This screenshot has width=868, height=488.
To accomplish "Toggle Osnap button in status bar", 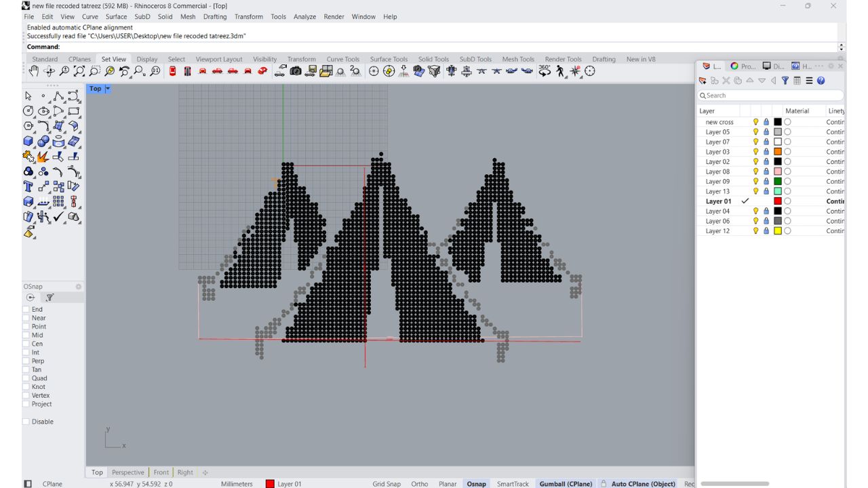I will (x=477, y=484).
